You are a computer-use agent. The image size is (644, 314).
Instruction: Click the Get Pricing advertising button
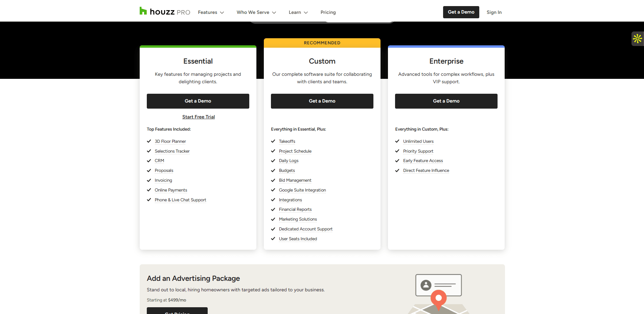[x=177, y=311]
